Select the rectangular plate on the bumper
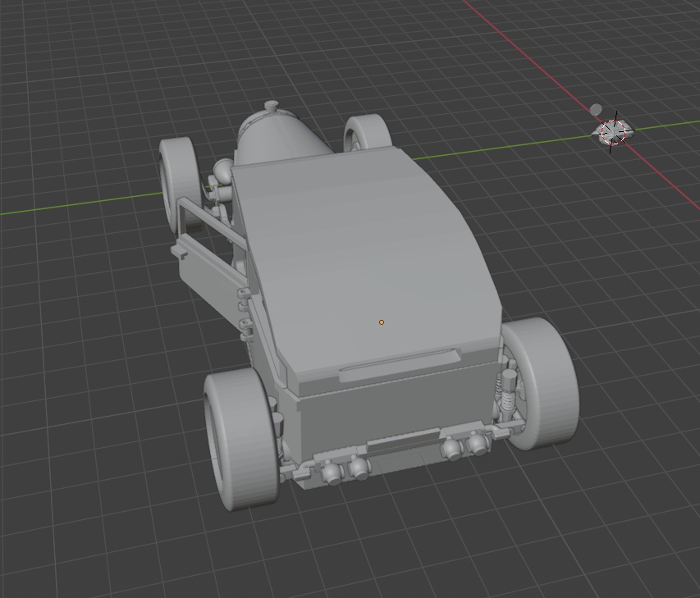Screen dimensions: 700x598 click(x=403, y=440)
